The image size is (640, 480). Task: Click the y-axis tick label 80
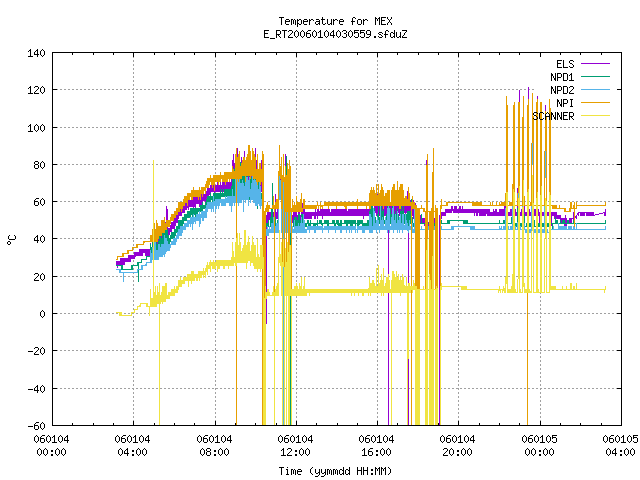pos(39,165)
